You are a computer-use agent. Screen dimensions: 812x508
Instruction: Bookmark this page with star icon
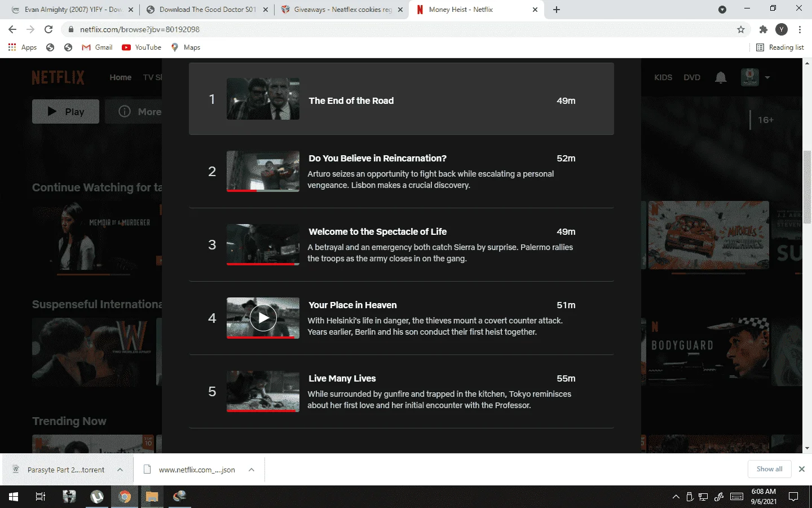coord(741,29)
